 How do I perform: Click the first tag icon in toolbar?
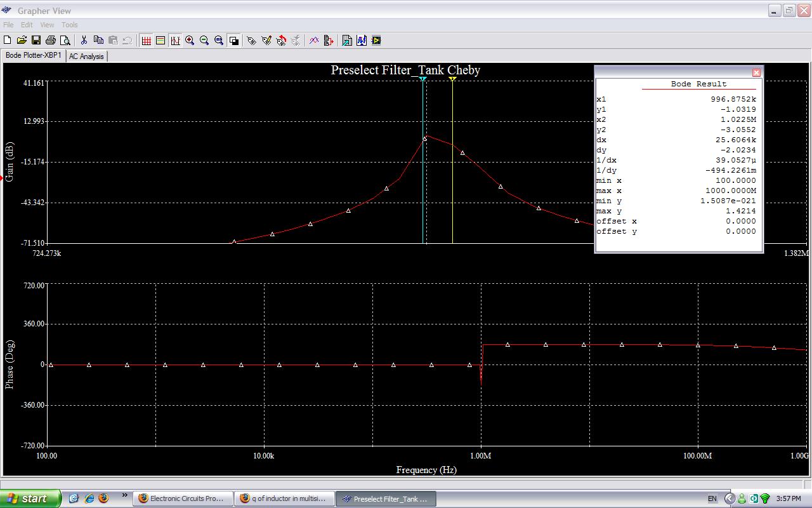tap(252, 41)
